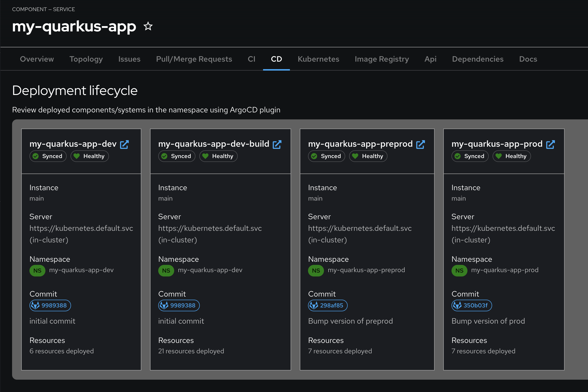Open external link for my-quarkus-app-preprod
This screenshot has height=392, width=588.
coord(420,145)
